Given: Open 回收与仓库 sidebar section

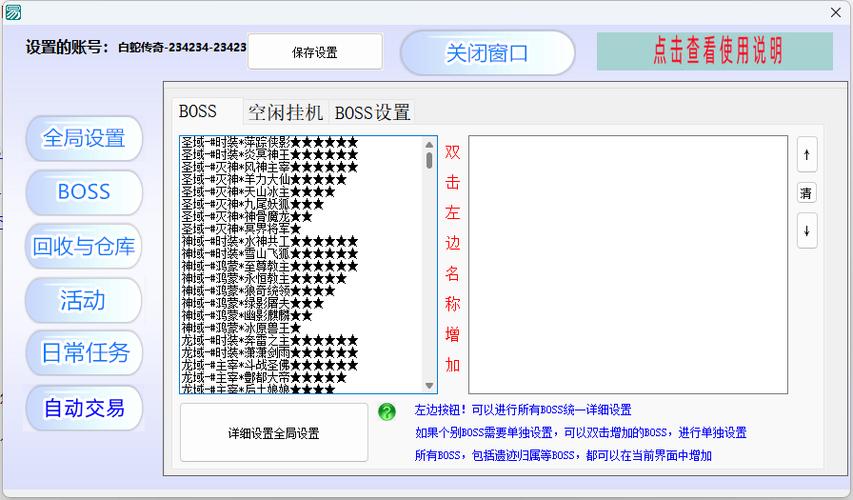Looking at the screenshot, I should point(84,246).
